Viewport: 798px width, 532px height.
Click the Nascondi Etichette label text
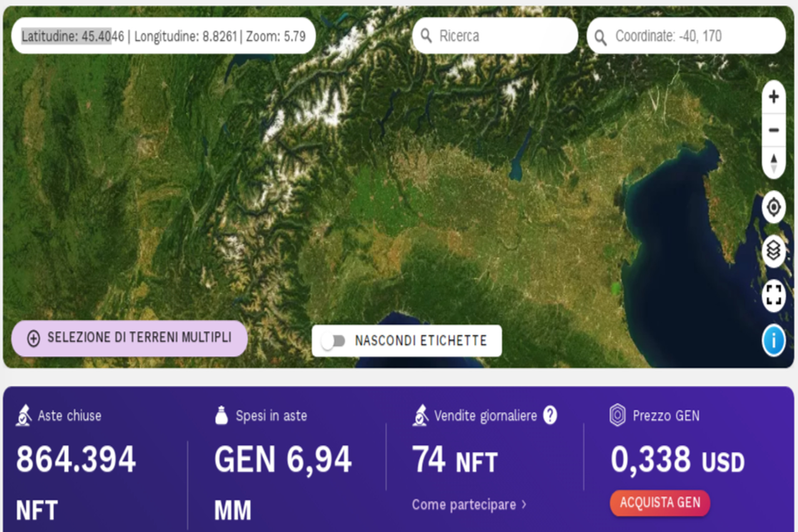point(421,341)
